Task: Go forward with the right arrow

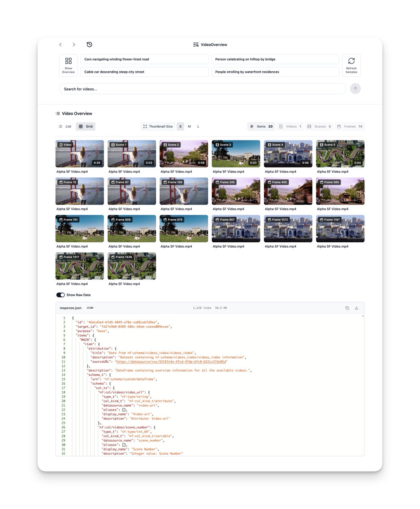Action: (74, 45)
